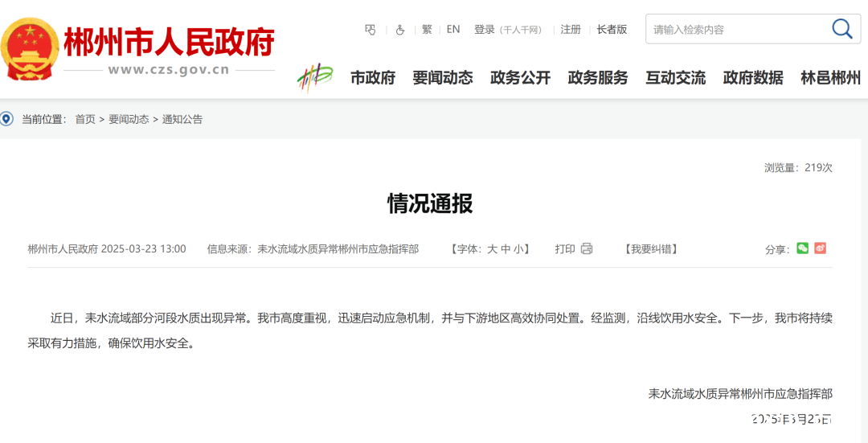
Task: Set font size to 大
Action: point(492,249)
